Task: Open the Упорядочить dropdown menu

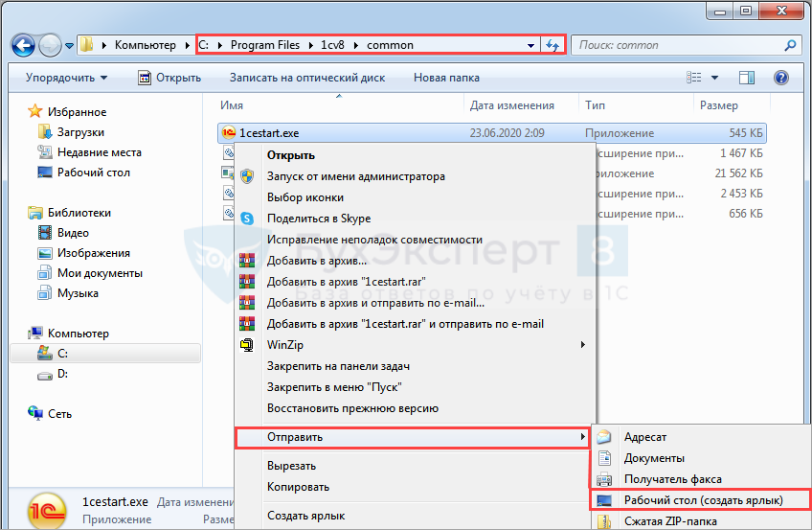Action: point(67,78)
